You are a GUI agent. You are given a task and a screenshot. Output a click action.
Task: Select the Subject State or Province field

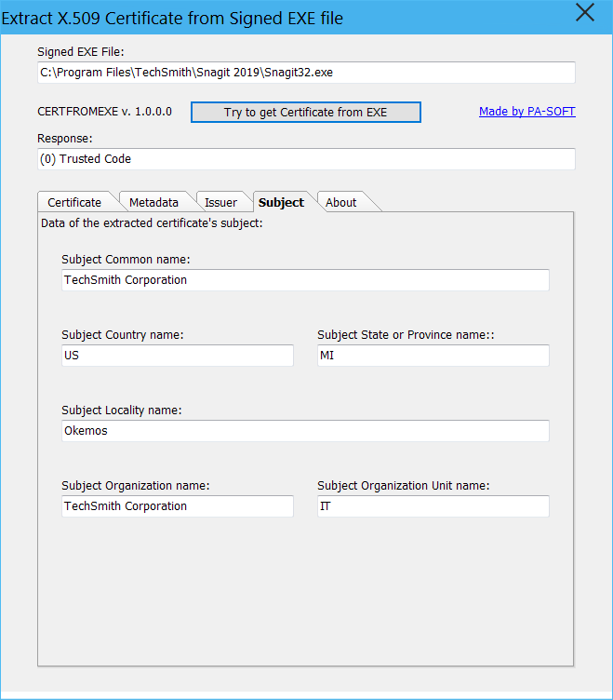433,356
